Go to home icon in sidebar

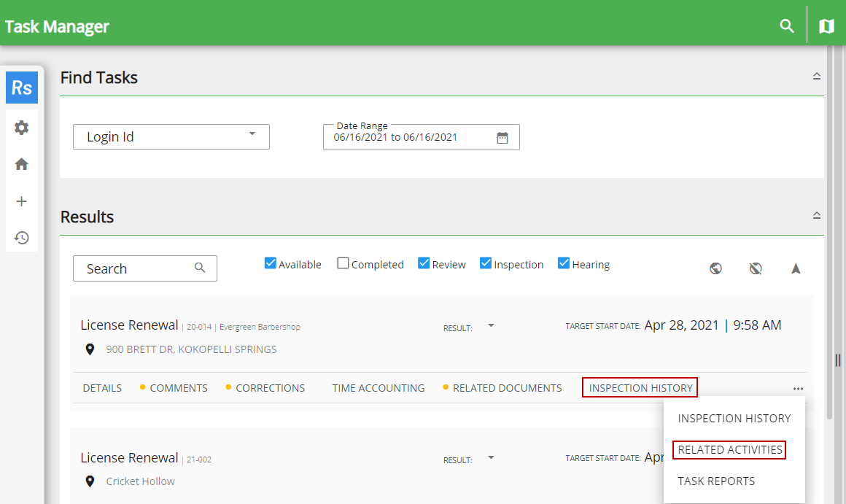point(22,165)
